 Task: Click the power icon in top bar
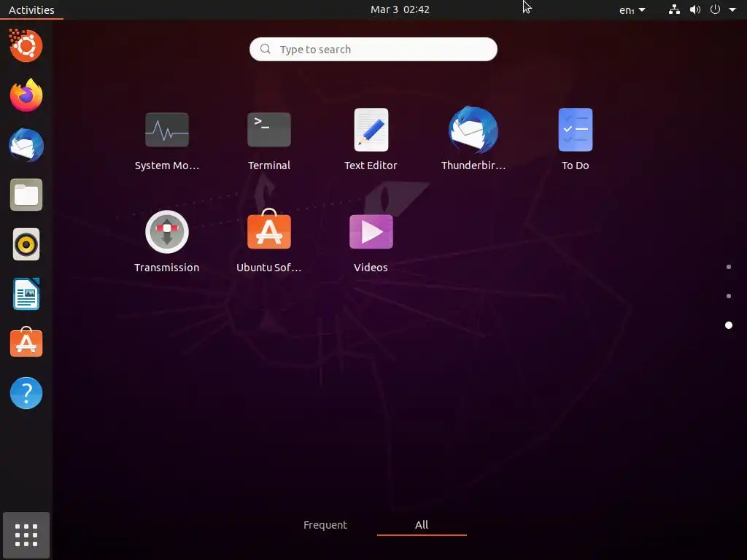point(715,9)
